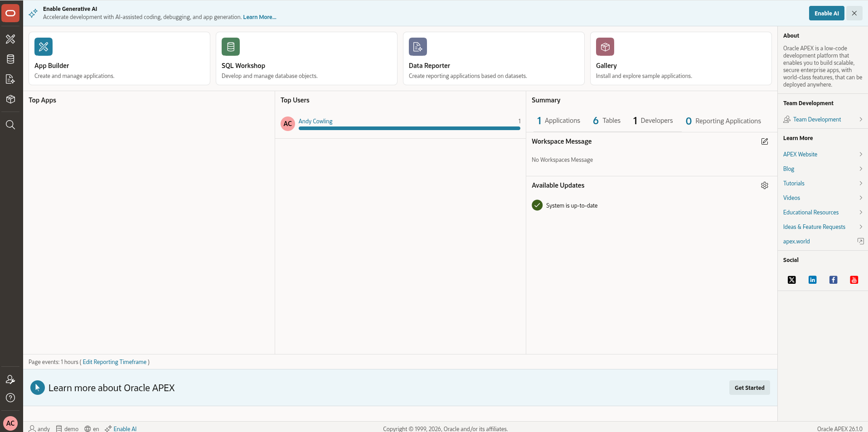Open the Help menu in the sidebar
Viewport: 868px width, 432px height.
[10, 398]
